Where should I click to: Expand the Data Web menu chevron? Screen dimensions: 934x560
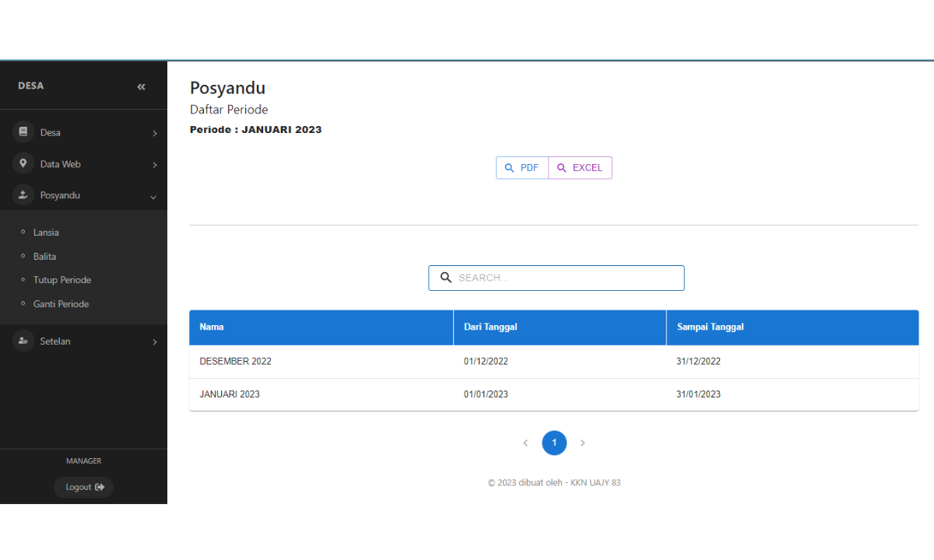[x=154, y=165]
